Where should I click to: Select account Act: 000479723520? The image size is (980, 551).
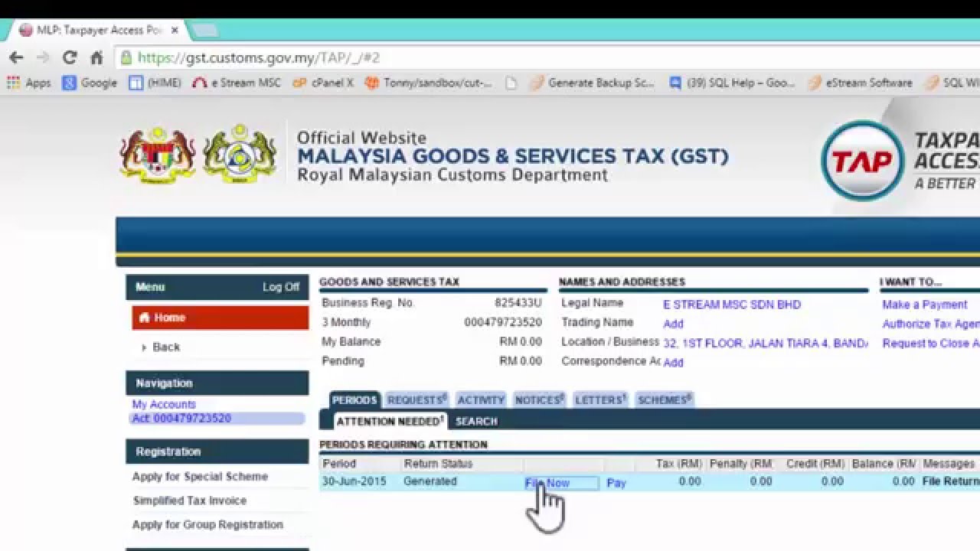pos(181,419)
